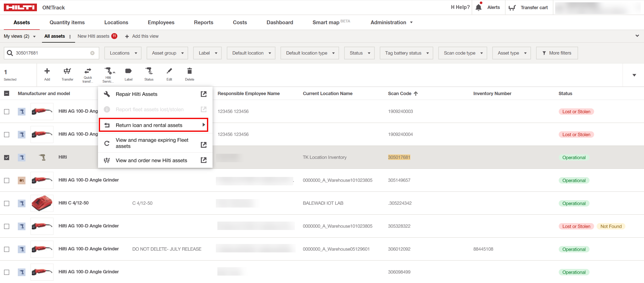Expand the Administration menu dropdown
The width and height of the screenshot is (644, 283).
391,22
